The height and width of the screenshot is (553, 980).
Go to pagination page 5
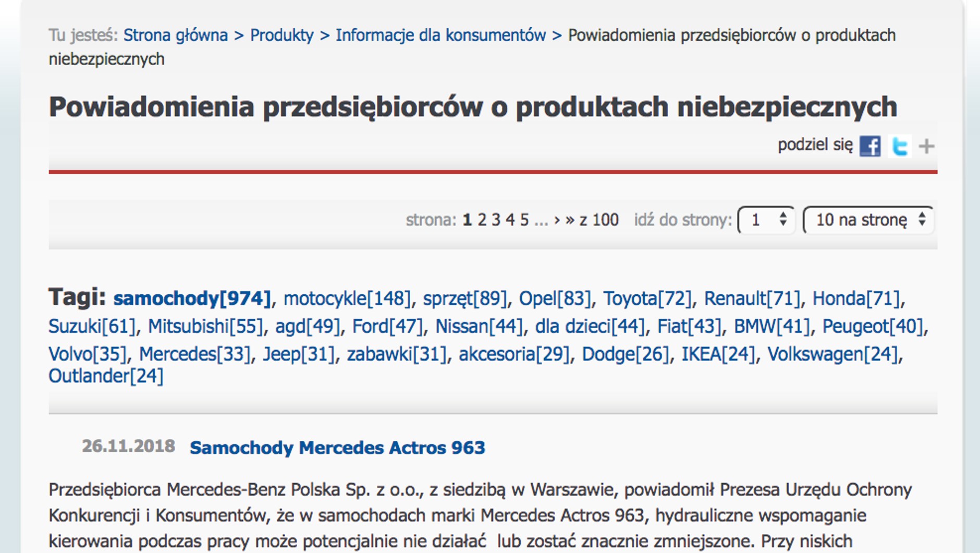(524, 220)
